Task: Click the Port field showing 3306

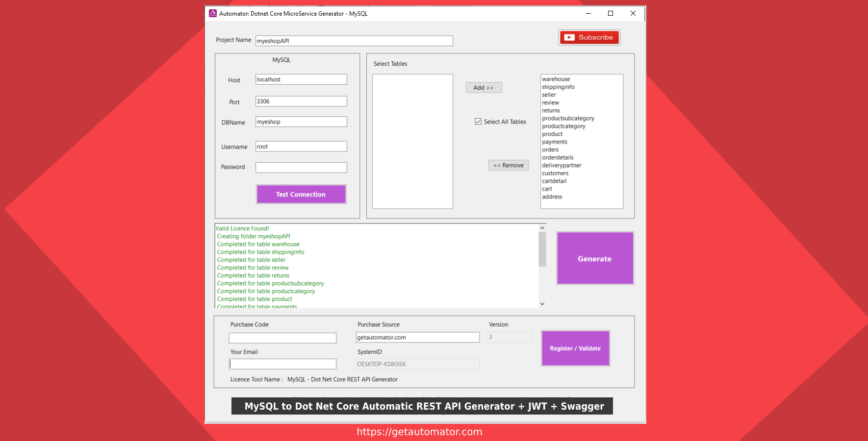Action: [301, 101]
